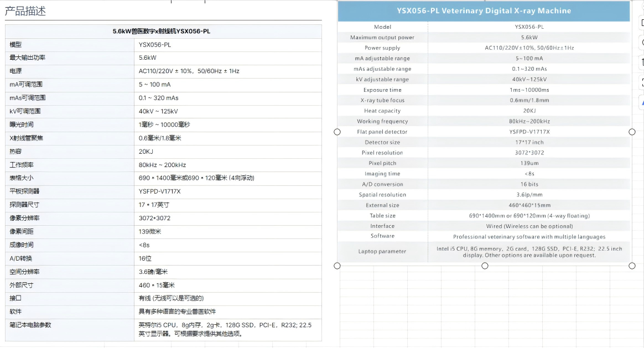Select the X射线管聚焦 row label
The width and height of the screenshot is (644, 348).
point(27,138)
